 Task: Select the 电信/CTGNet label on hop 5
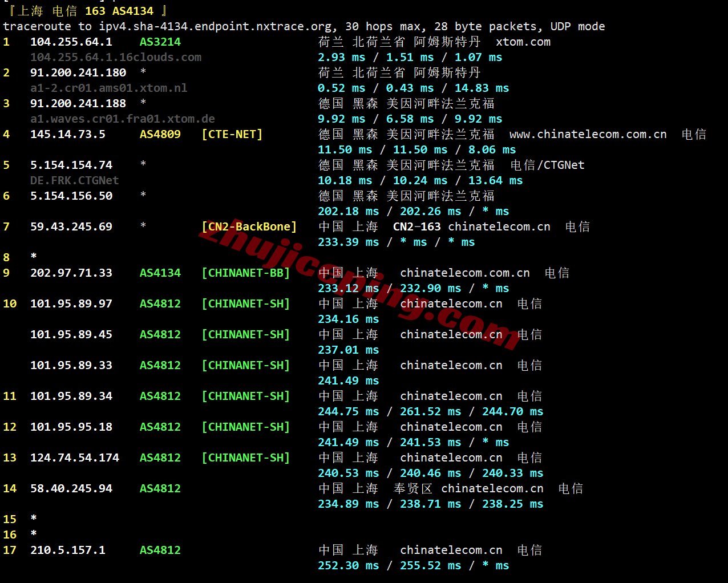tap(548, 165)
